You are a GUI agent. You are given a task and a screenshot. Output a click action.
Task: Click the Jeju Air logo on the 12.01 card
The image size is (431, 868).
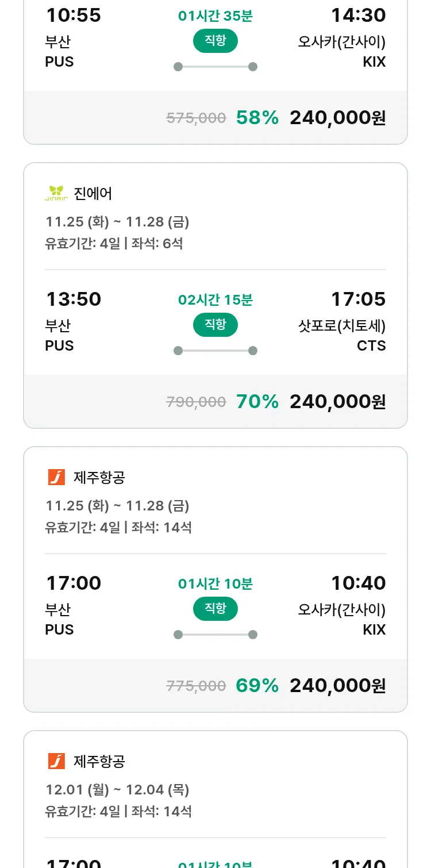(56, 761)
